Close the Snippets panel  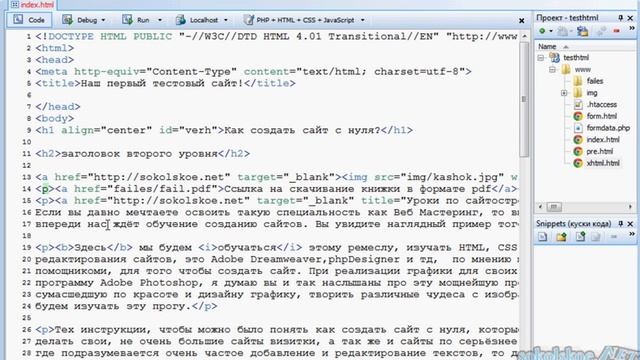click(x=630, y=224)
